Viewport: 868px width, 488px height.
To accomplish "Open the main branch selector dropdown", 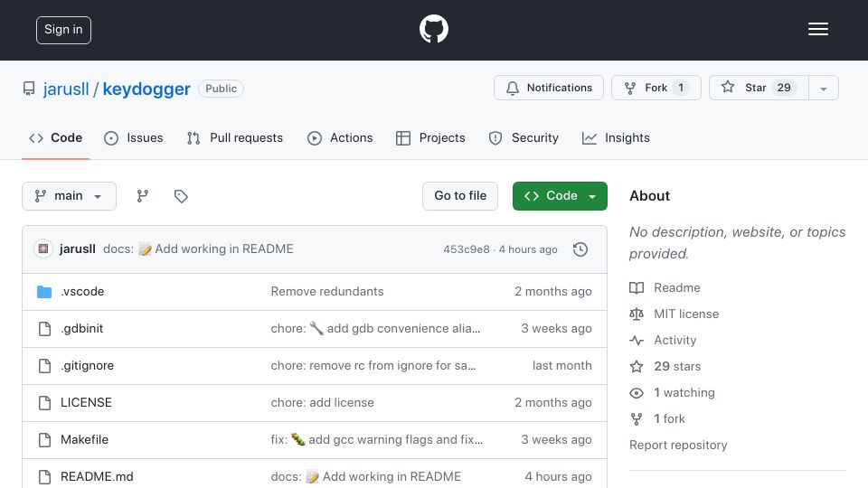I will pyautogui.click(x=70, y=196).
